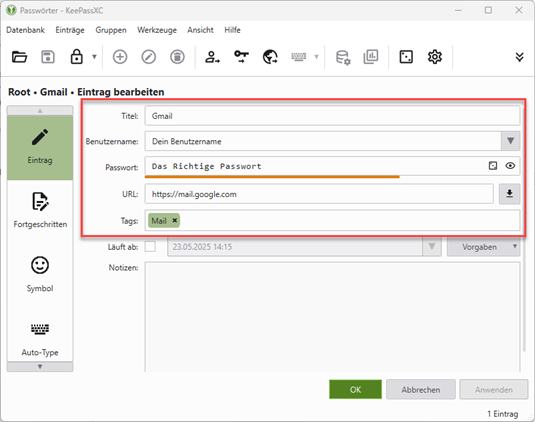Click the Mail tag chip

click(164, 221)
